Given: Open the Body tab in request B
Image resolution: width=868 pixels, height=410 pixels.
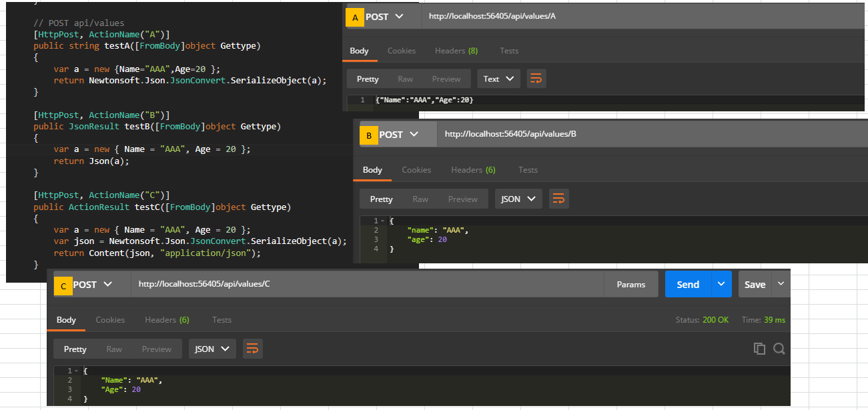Looking at the screenshot, I should pyautogui.click(x=372, y=170).
